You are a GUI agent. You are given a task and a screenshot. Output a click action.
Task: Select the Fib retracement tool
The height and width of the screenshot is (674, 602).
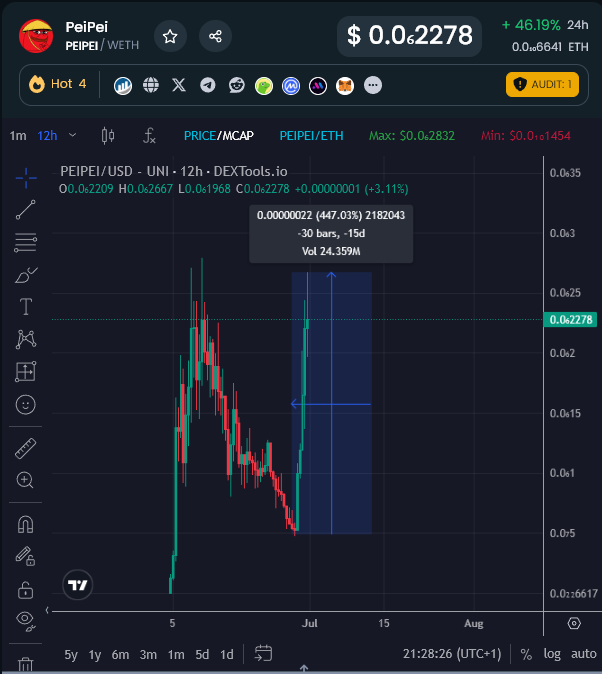point(26,242)
